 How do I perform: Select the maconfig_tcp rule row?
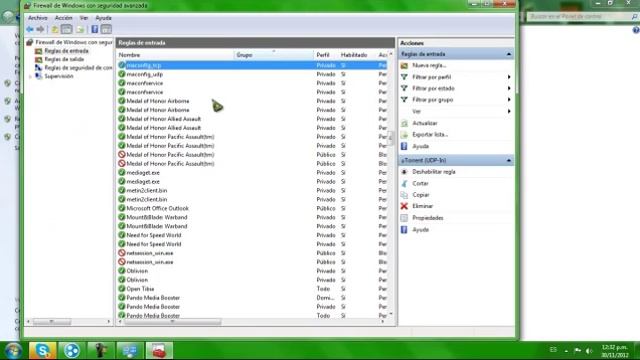coord(252,65)
